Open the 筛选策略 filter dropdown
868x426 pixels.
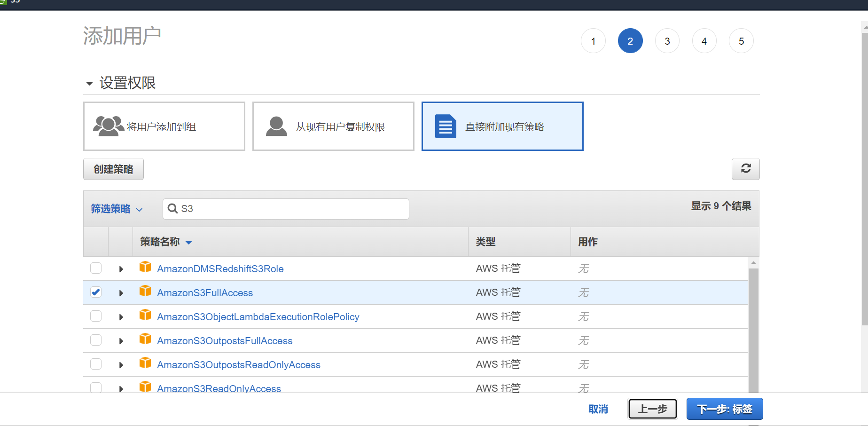tap(117, 209)
